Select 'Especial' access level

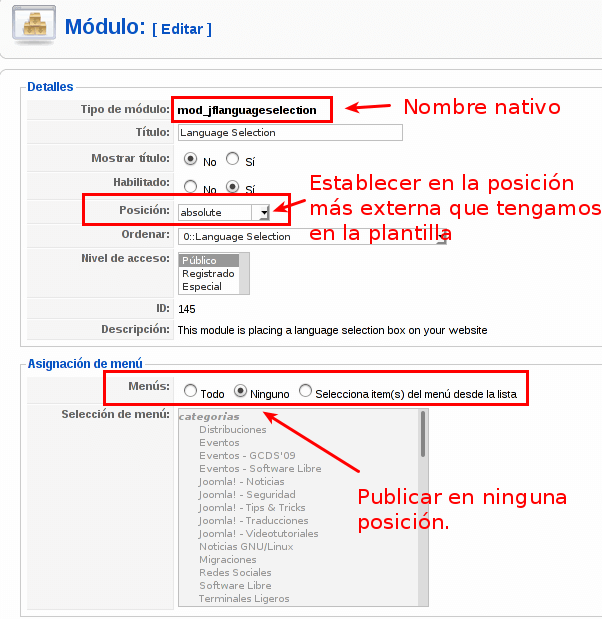click(x=209, y=287)
